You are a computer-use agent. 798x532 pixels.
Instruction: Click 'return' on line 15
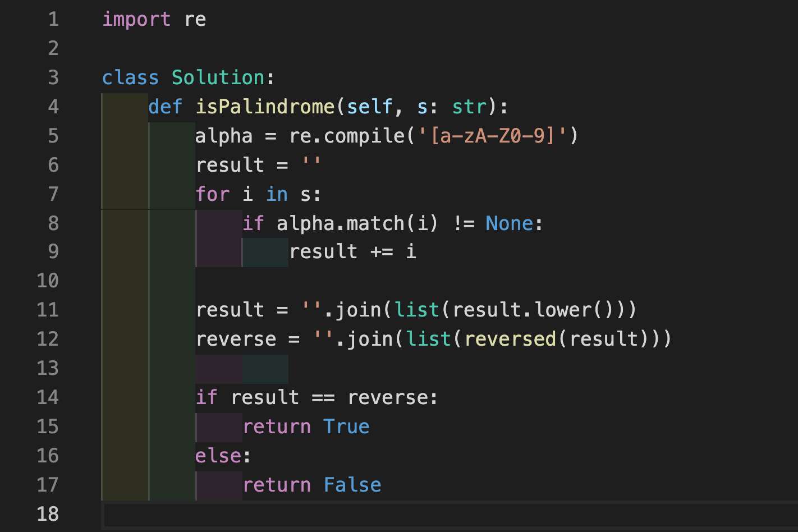tap(277, 426)
